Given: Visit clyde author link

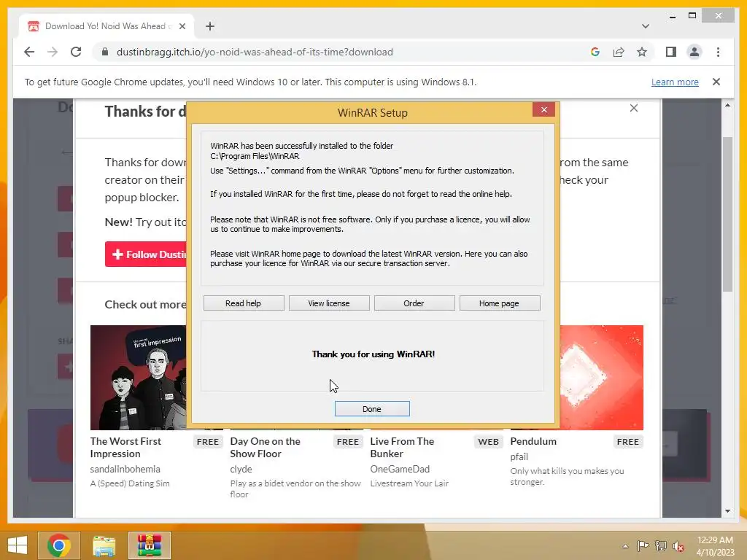Looking at the screenshot, I should click(x=241, y=469).
